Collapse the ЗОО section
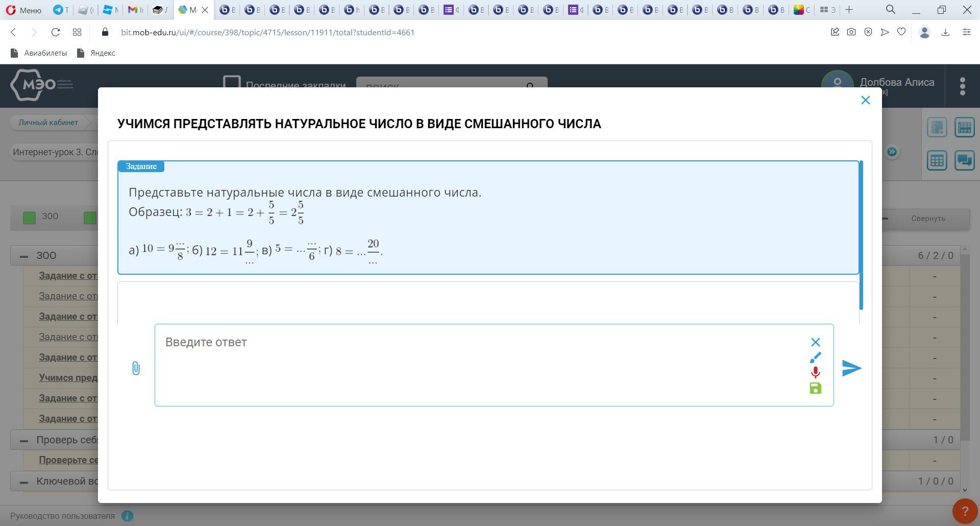The height and width of the screenshot is (526, 980). tap(24, 256)
